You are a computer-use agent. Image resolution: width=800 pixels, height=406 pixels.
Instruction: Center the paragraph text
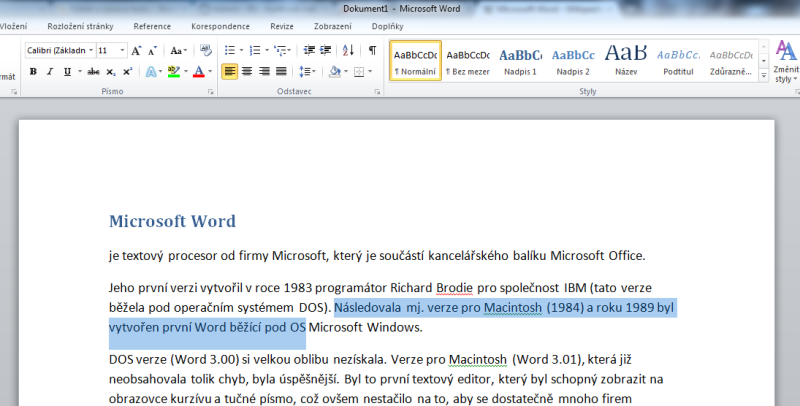coord(247,72)
